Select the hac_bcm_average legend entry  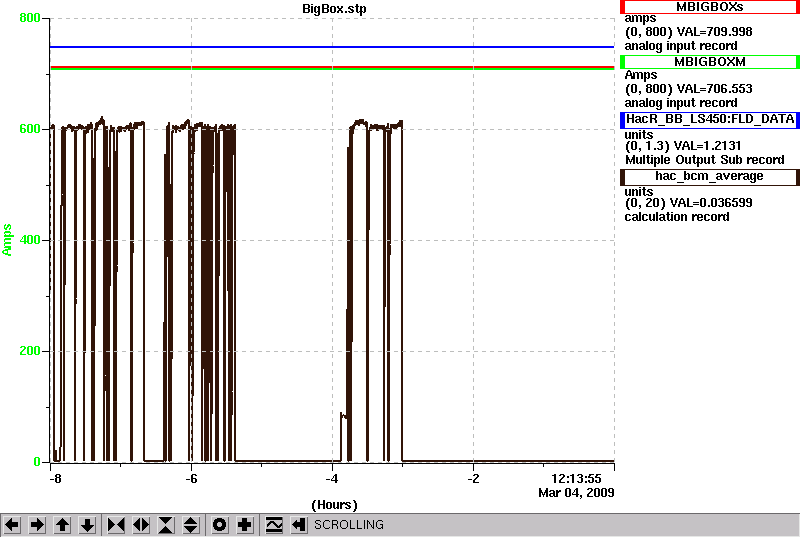click(x=710, y=176)
